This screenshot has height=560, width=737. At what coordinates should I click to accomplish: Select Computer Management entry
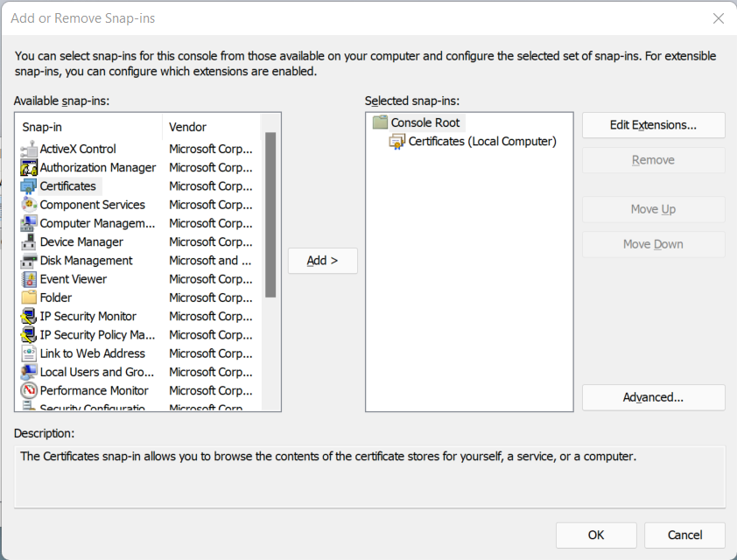pyautogui.click(x=97, y=224)
